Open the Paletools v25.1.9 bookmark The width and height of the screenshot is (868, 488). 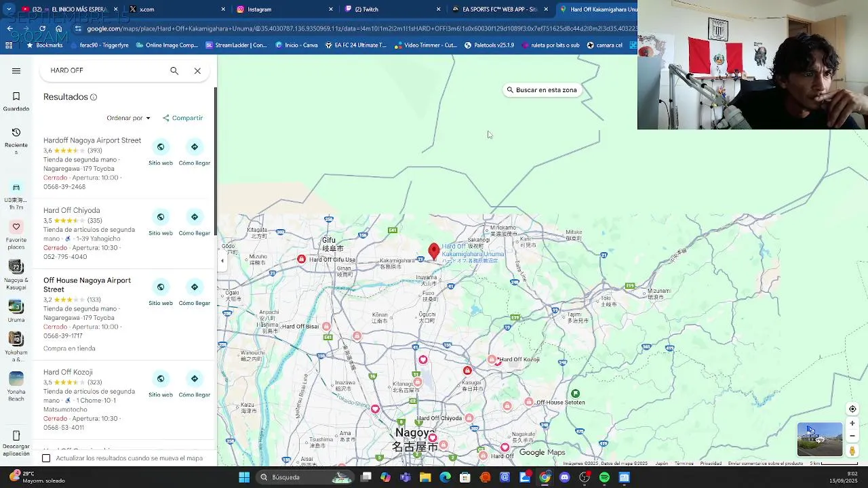click(x=490, y=45)
